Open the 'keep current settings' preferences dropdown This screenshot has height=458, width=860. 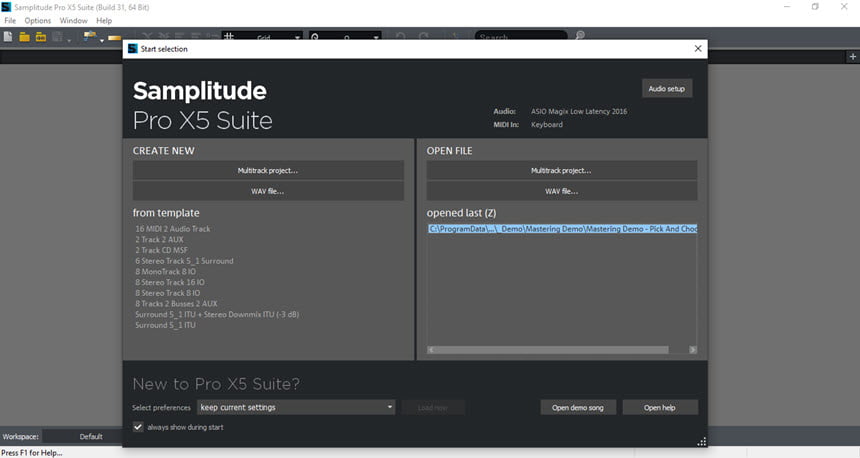tap(296, 408)
